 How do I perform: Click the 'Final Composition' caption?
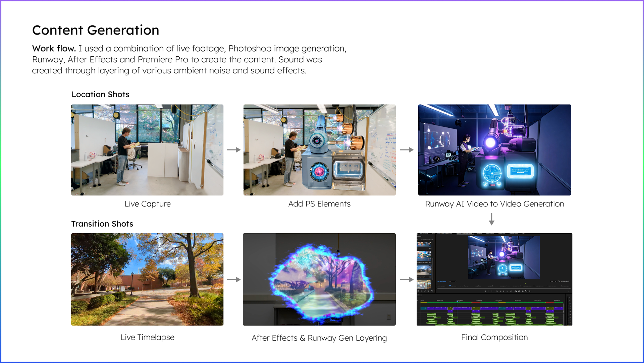click(494, 337)
